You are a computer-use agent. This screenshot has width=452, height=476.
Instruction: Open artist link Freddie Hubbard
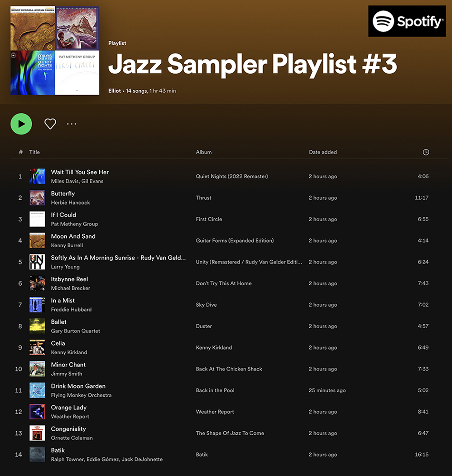(71, 310)
